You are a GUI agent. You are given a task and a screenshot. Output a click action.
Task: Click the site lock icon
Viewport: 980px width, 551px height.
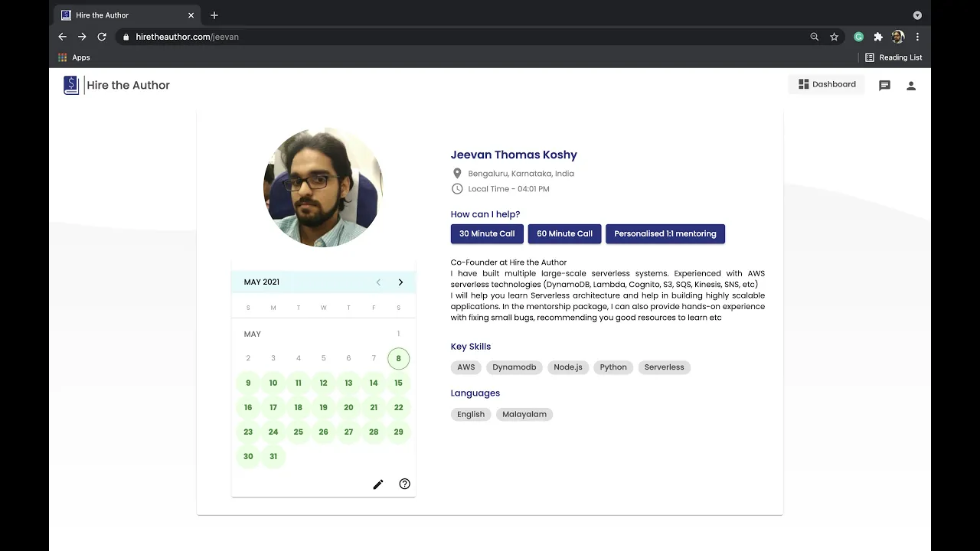point(126,37)
